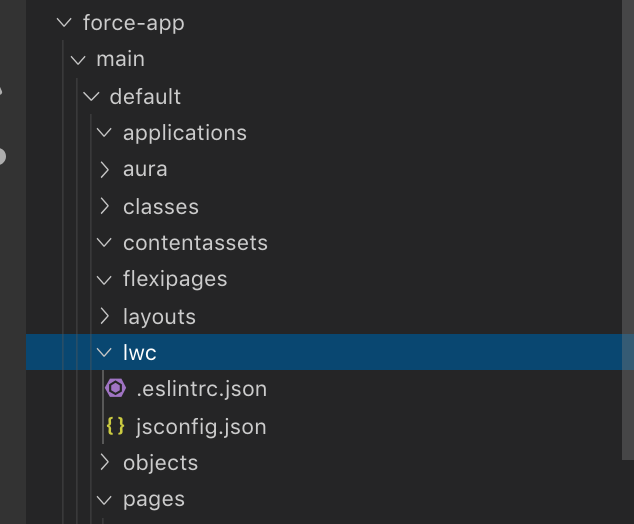Open the jsconfig.json file
This screenshot has height=524, width=634.
[201, 427]
